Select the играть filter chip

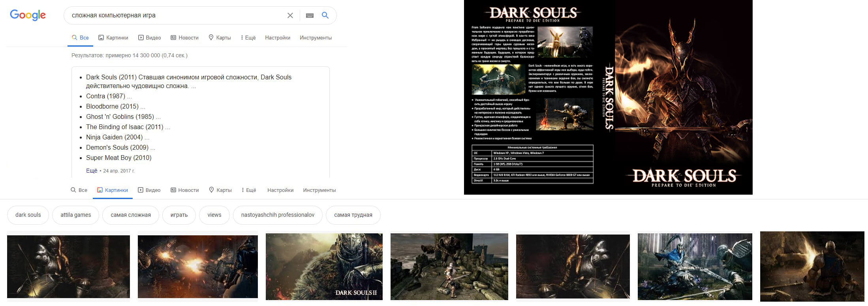179,215
